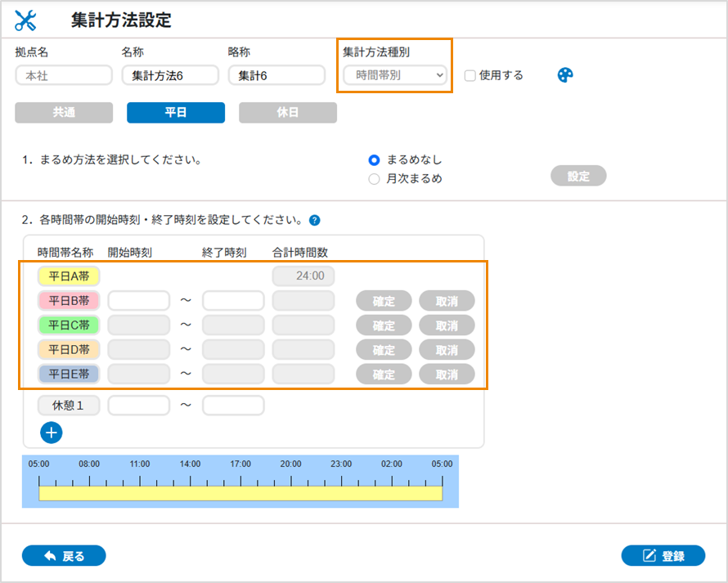
Task: Select the 平日 tab
Action: coord(175,113)
